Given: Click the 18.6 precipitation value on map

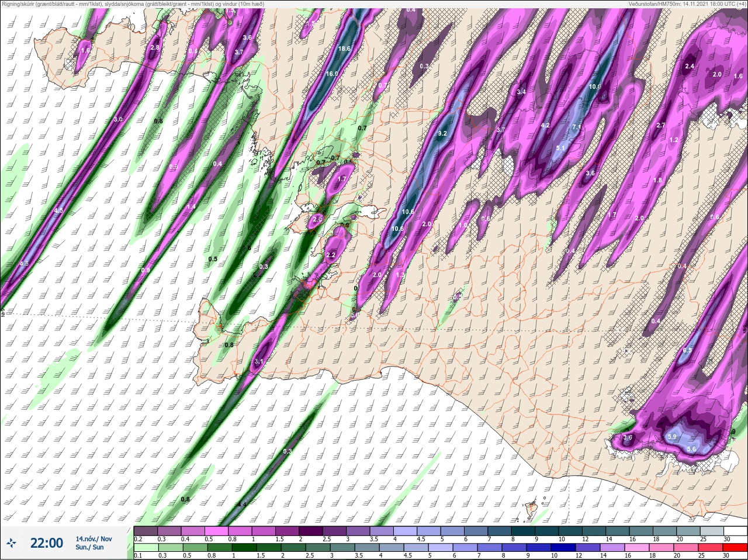Looking at the screenshot, I should click(x=345, y=49).
